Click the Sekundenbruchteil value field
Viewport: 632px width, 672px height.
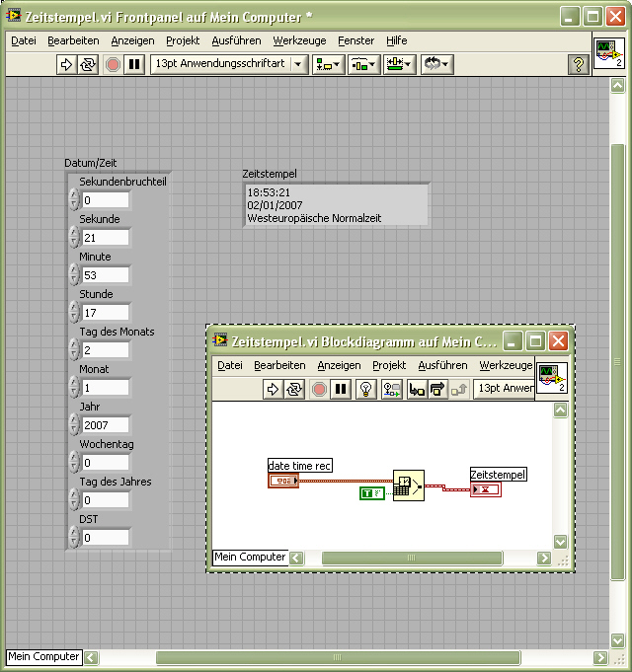coord(106,200)
